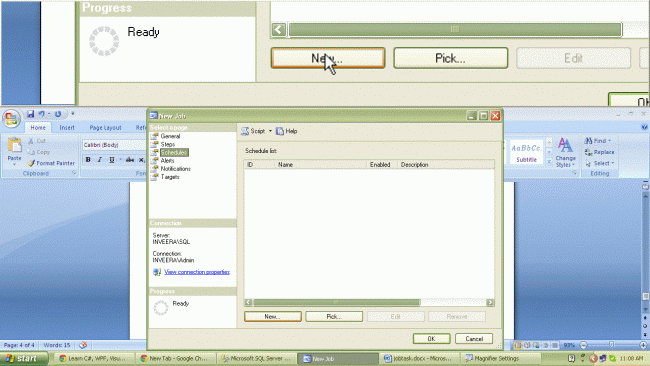Viewport: 650px width, 366px height.
Task: Switch to Full Screen Reading view in Word
Action: 527,345
